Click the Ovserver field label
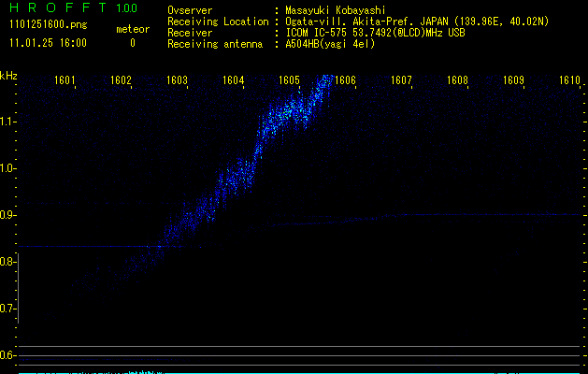 coord(190,10)
